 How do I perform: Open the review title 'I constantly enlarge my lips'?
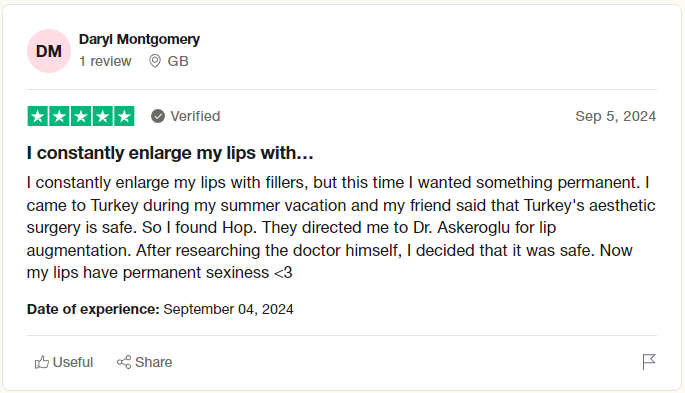(170, 153)
